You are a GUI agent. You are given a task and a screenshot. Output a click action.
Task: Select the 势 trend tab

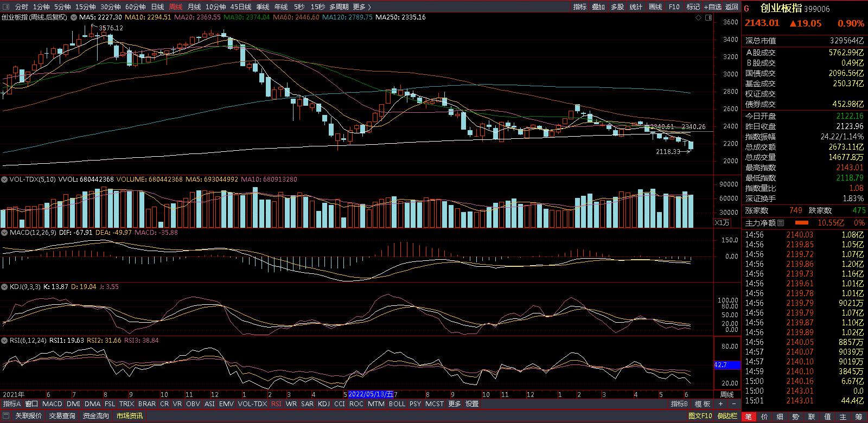[x=796, y=416]
